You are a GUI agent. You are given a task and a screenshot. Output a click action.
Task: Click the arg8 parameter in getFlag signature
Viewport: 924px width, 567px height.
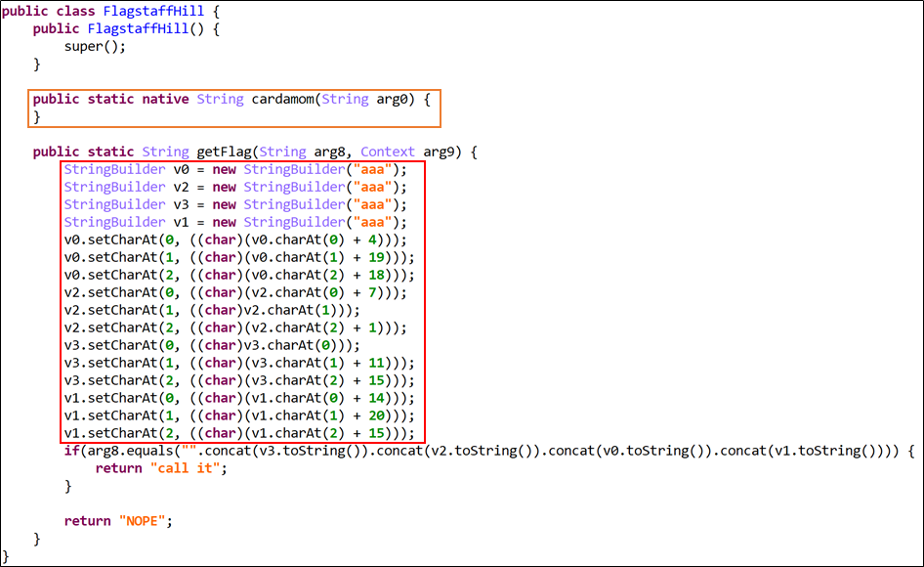pos(329,153)
